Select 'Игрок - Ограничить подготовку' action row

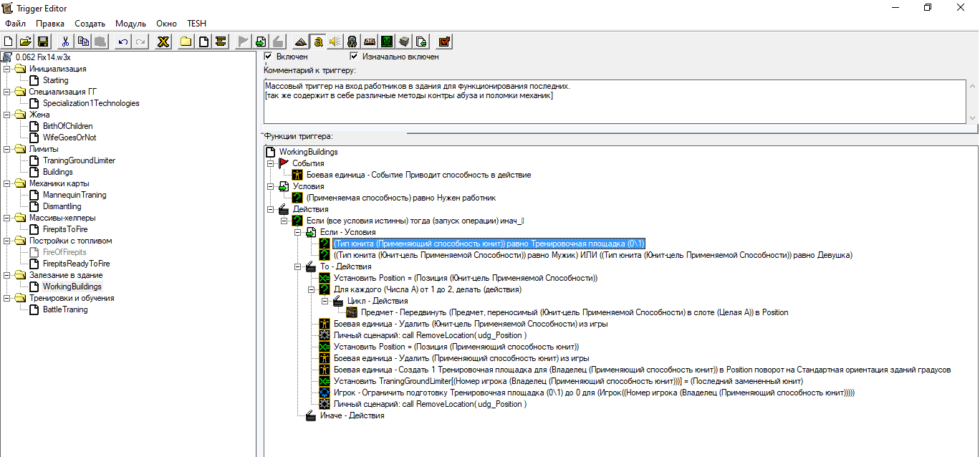(x=594, y=393)
